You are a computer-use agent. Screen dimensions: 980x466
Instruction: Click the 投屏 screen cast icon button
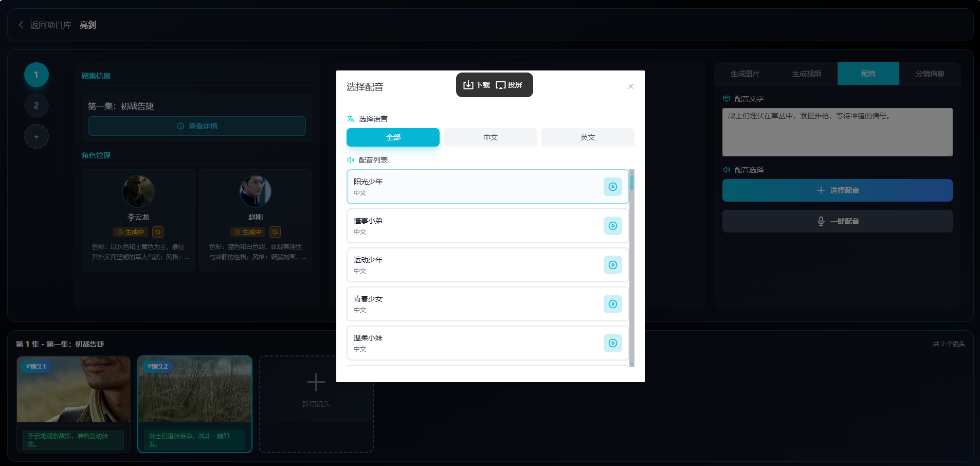(x=509, y=85)
